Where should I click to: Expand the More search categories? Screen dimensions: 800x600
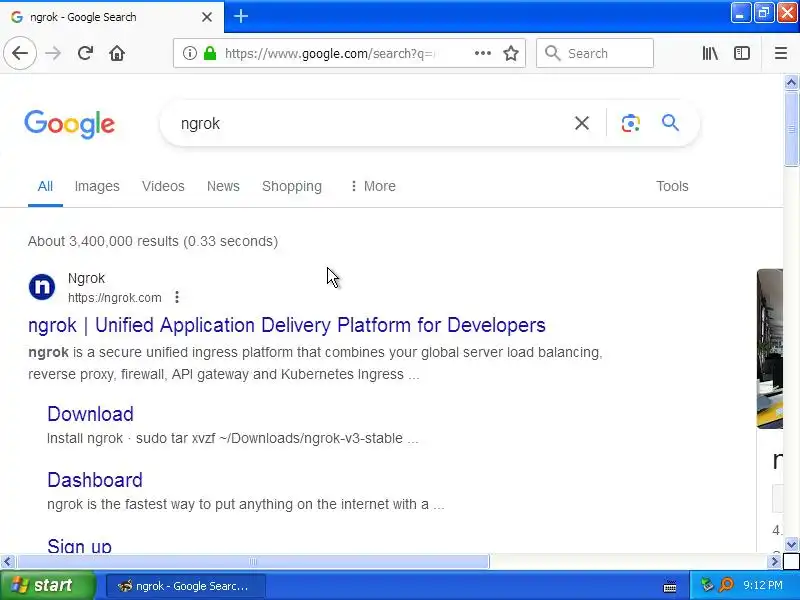pyautogui.click(x=372, y=186)
